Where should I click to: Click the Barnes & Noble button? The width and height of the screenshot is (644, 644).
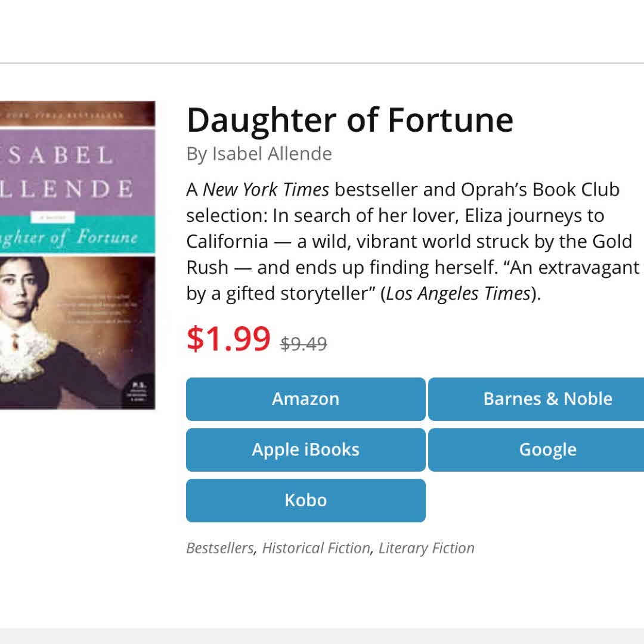(x=547, y=399)
